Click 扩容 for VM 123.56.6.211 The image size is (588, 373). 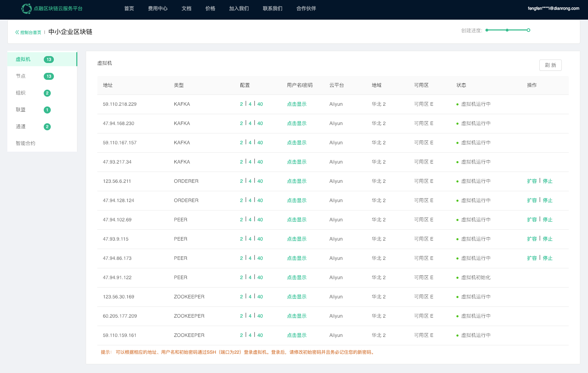(532, 181)
